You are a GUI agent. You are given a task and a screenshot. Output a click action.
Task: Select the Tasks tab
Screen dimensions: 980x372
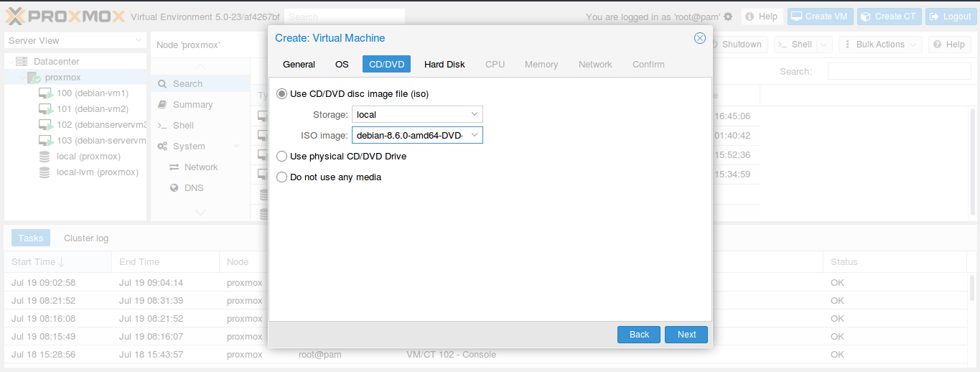coord(31,238)
